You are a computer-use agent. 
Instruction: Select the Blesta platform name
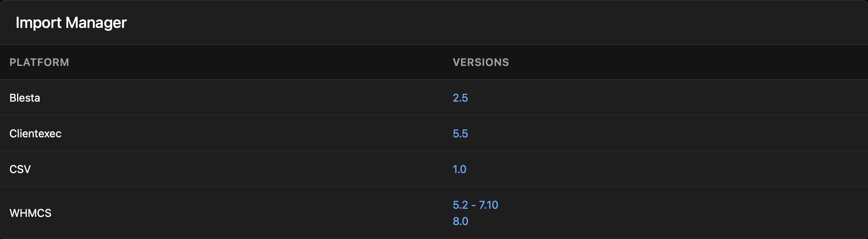(x=24, y=98)
